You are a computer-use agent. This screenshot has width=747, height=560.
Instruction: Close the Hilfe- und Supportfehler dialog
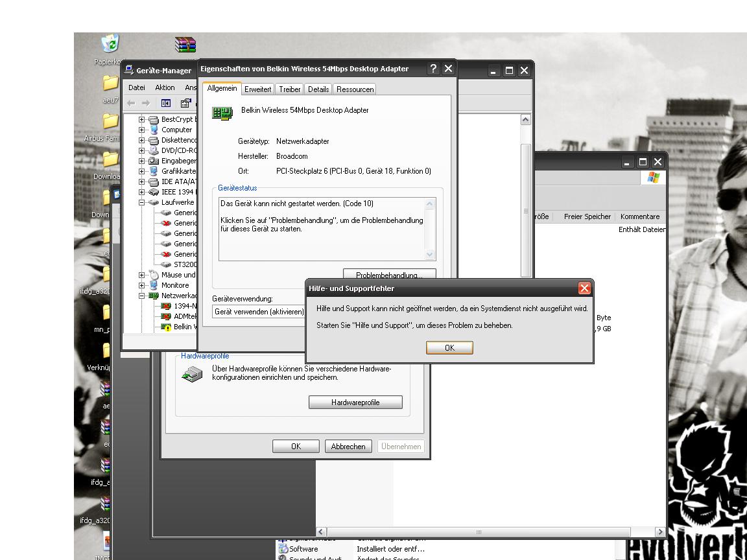[x=584, y=288]
